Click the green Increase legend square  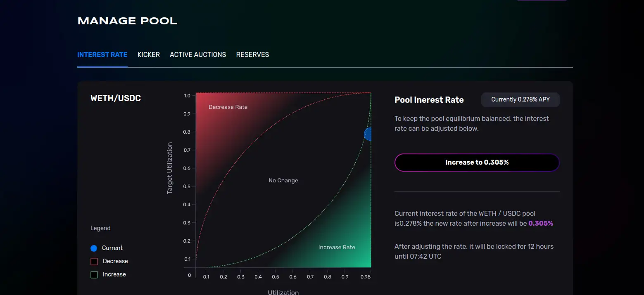pos(94,274)
